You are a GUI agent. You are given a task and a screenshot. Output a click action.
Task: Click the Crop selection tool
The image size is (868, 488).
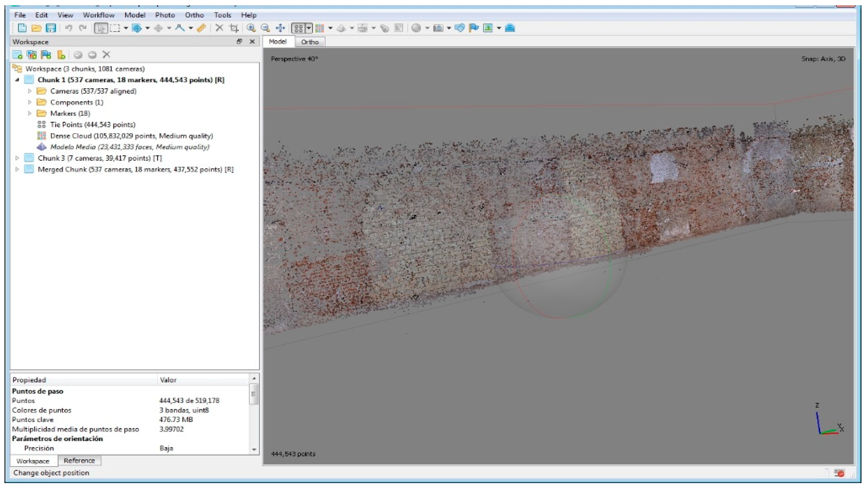pos(234,28)
